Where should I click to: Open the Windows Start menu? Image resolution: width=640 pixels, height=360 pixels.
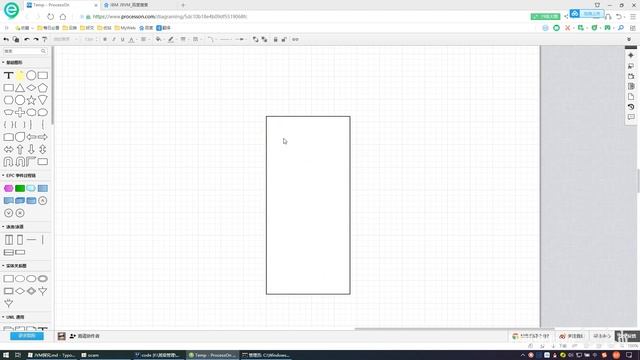6,355
